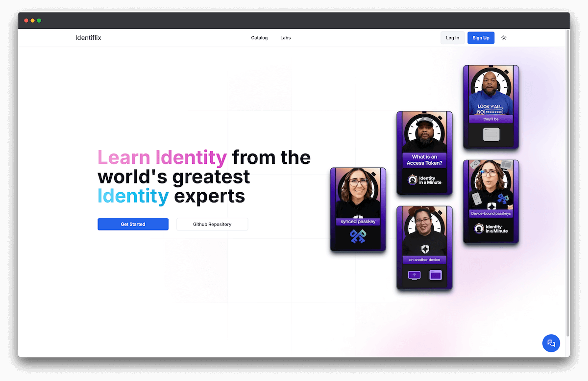Click the monitor with Wi-Fi icon
The width and height of the screenshot is (588, 381).
click(x=414, y=275)
